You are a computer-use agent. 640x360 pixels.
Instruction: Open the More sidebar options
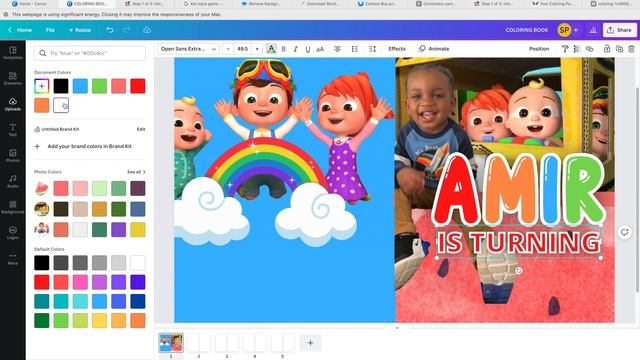(x=13, y=258)
